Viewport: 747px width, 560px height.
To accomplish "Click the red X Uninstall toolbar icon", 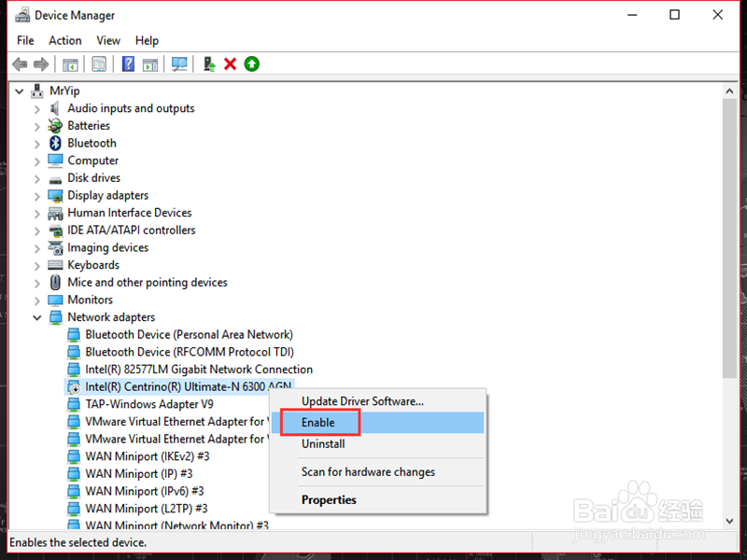I will point(230,63).
